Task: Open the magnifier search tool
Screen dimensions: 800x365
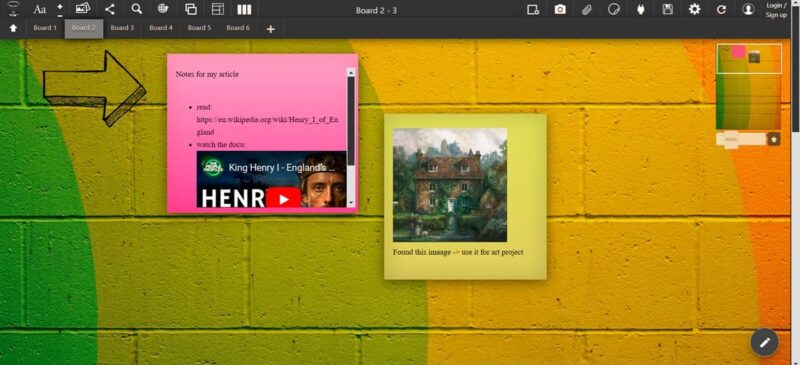Action: point(136,9)
